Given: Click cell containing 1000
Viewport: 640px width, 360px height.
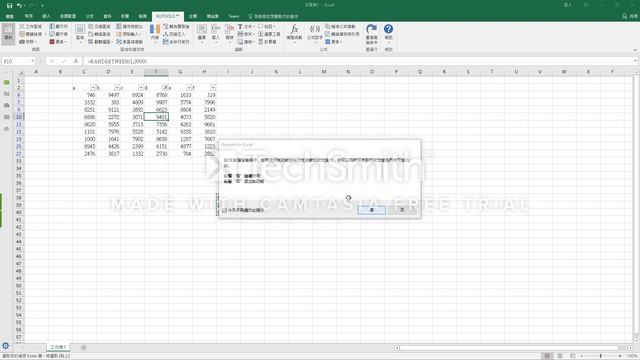Looking at the screenshot, I should [x=84, y=139].
